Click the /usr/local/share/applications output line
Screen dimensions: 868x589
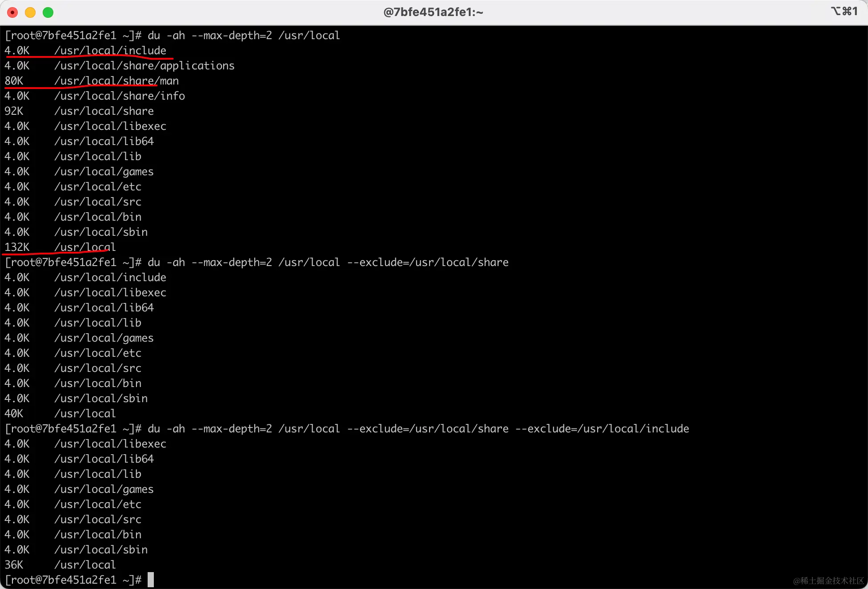point(144,66)
